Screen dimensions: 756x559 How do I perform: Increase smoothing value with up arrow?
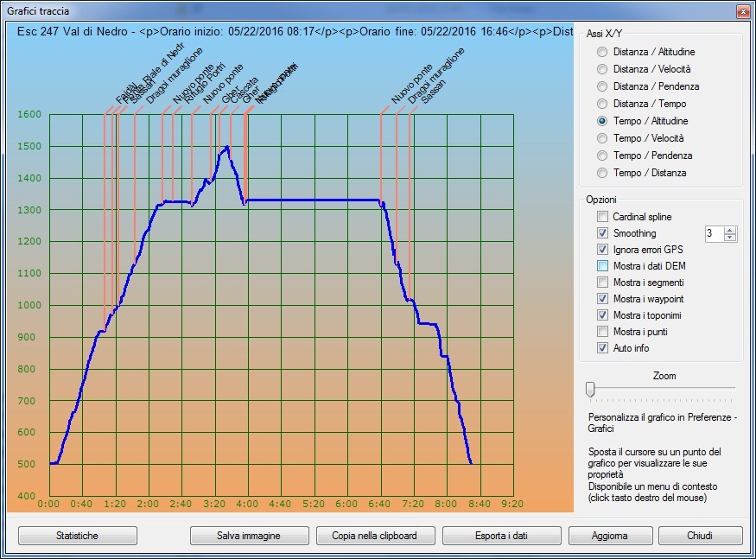click(x=730, y=230)
